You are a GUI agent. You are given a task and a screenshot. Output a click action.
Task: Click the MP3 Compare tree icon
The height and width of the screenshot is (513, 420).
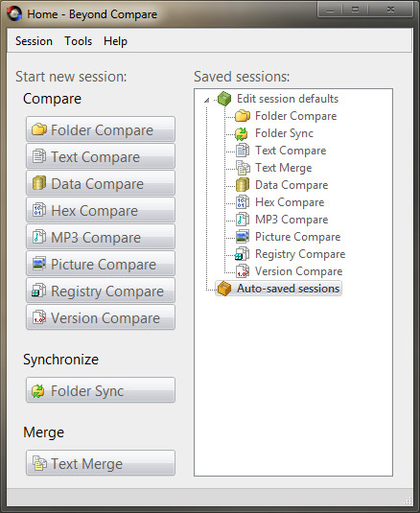tap(243, 220)
